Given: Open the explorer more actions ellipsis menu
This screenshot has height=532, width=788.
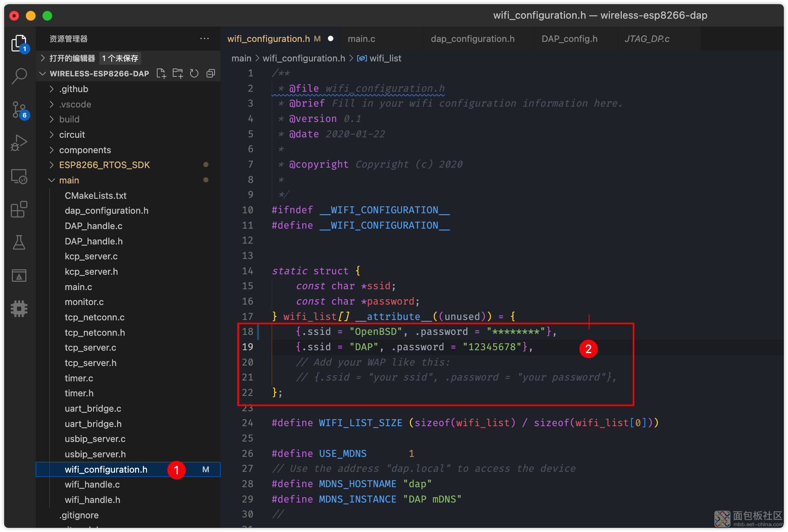Looking at the screenshot, I should pos(205,39).
